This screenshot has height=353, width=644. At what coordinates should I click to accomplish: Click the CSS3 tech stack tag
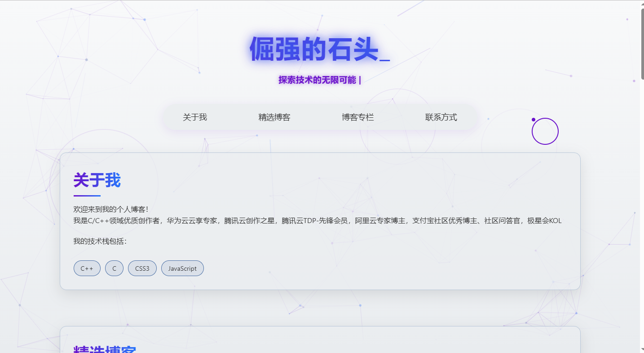click(x=142, y=268)
